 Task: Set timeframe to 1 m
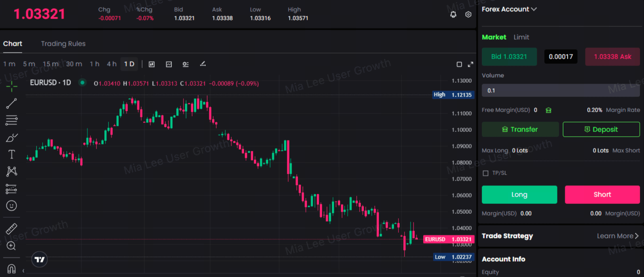tap(9, 64)
